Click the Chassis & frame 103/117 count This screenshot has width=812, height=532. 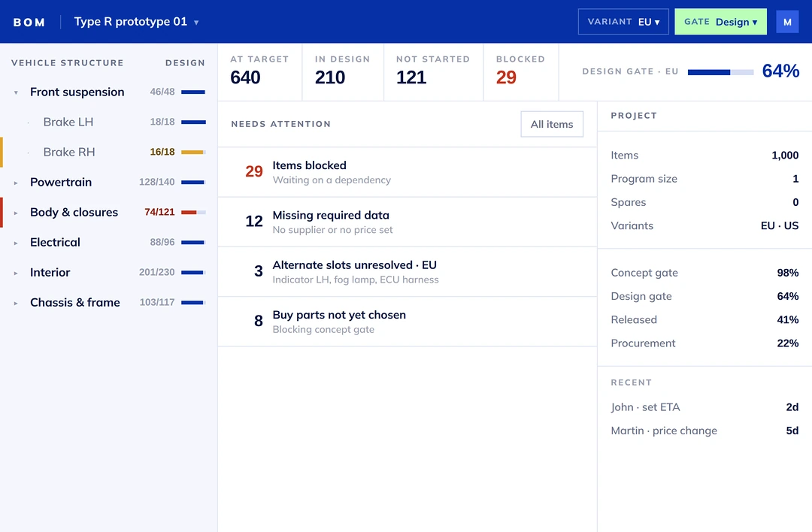[x=157, y=302]
